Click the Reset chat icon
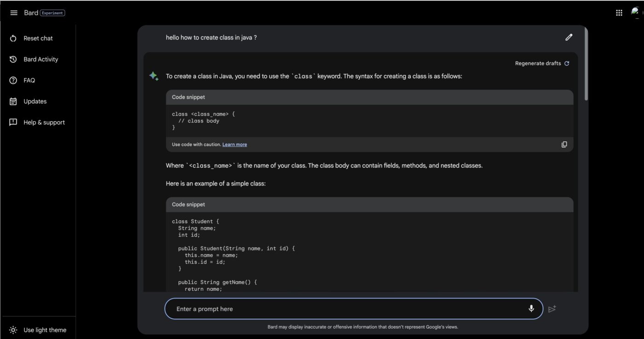Screen dimensions: 644x339 13,38
